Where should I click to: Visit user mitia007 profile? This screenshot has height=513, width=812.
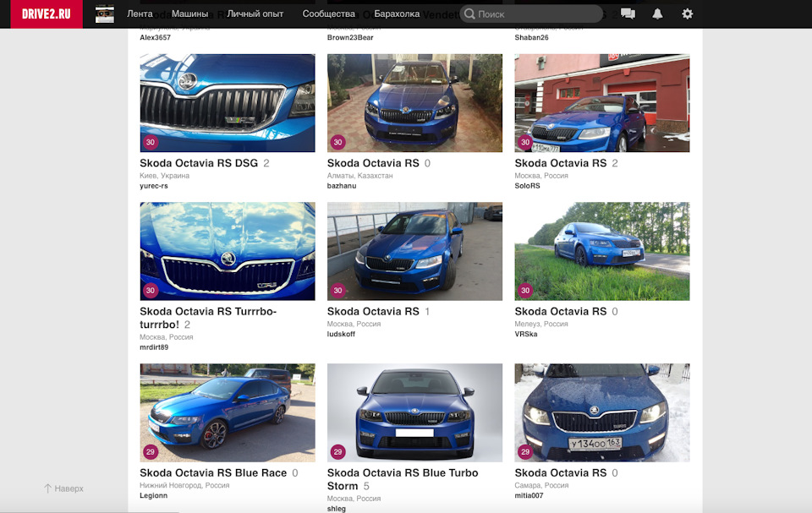tap(529, 496)
